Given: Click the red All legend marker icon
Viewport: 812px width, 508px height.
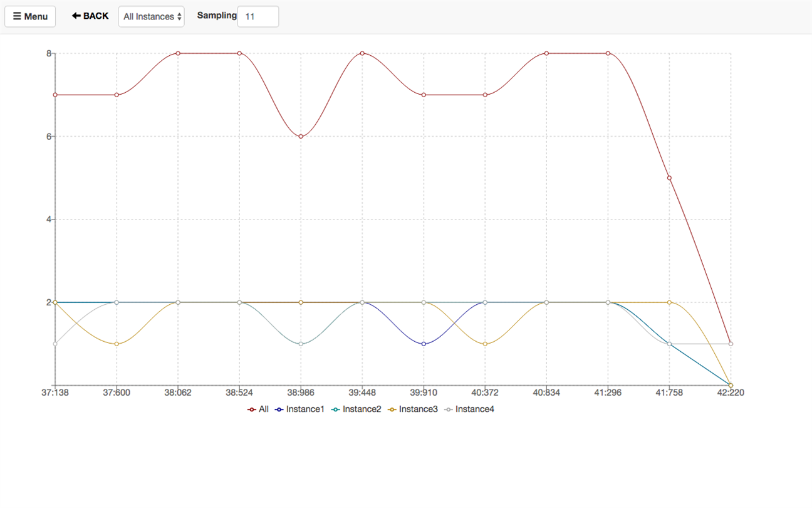Looking at the screenshot, I should (x=252, y=410).
